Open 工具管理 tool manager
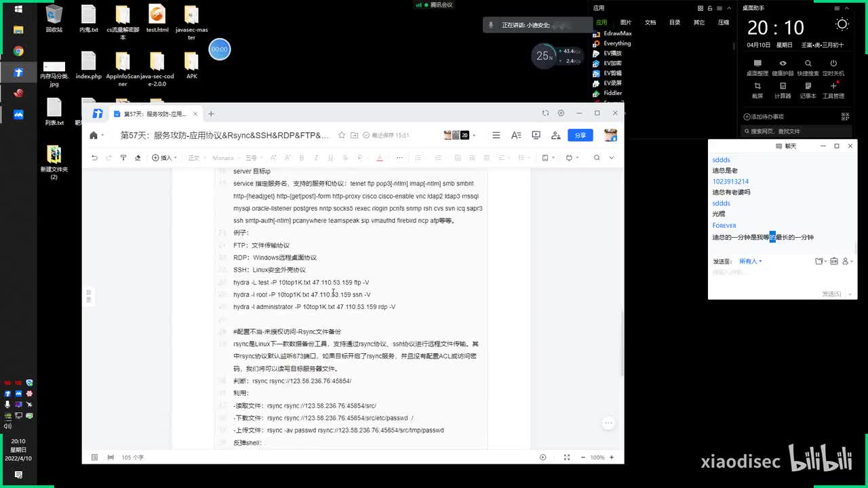The image size is (868, 488). pos(833,90)
